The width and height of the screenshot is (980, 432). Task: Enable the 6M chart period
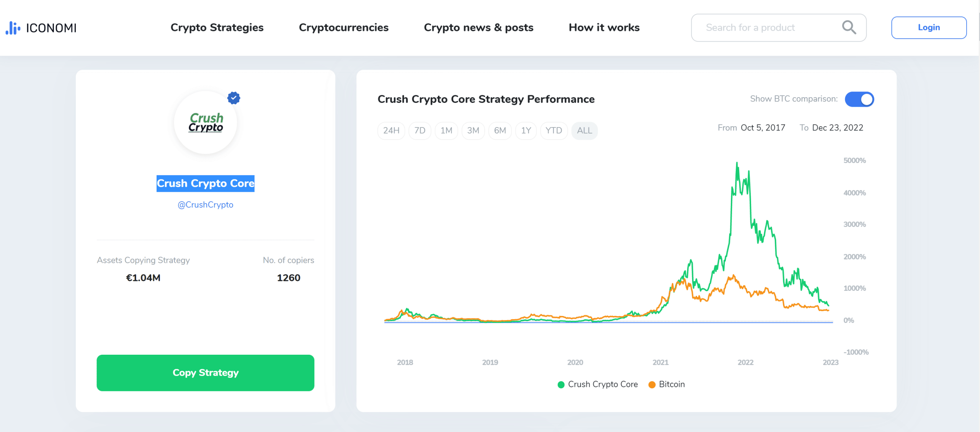500,130
